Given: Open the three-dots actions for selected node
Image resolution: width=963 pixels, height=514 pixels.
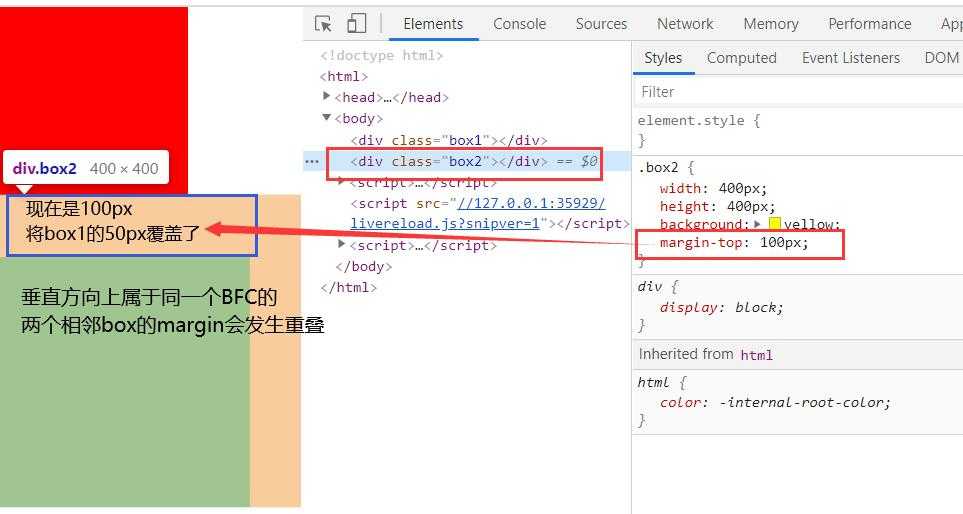Looking at the screenshot, I should (312, 162).
